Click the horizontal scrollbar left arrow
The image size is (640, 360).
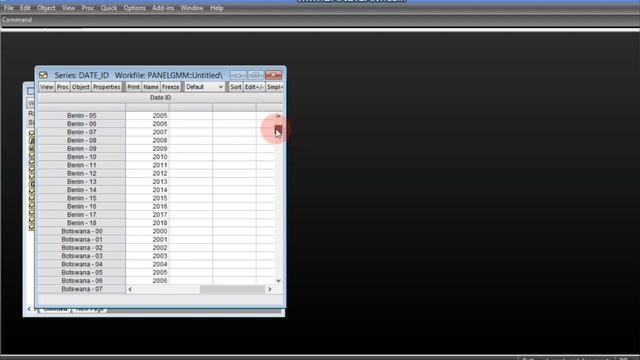130,289
